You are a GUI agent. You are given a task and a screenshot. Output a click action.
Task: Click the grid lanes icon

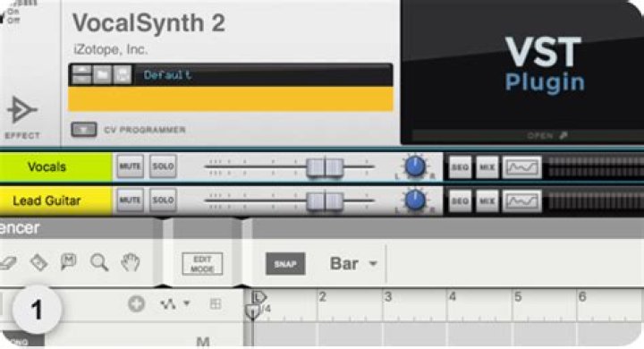[216, 304]
